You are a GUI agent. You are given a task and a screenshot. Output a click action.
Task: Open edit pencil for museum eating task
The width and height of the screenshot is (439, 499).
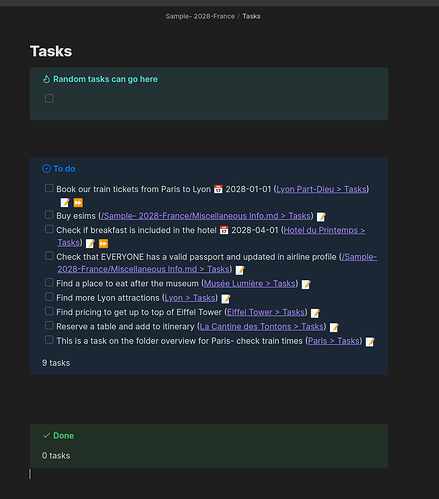click(306, 284)
